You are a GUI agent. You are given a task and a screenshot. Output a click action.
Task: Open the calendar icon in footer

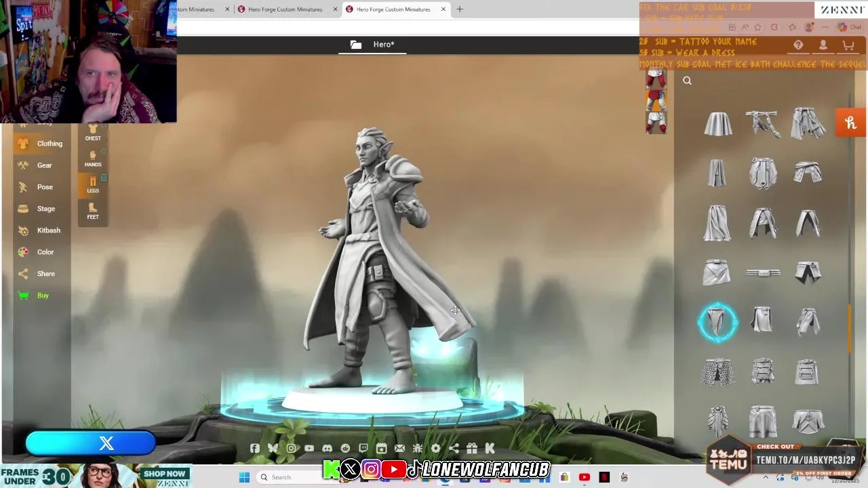[381, 448]
